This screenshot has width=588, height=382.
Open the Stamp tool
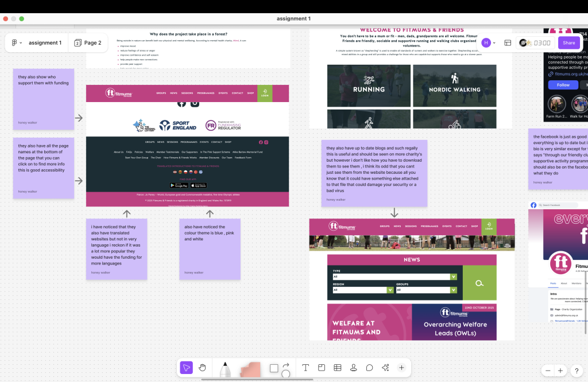(x=354, y=368)
